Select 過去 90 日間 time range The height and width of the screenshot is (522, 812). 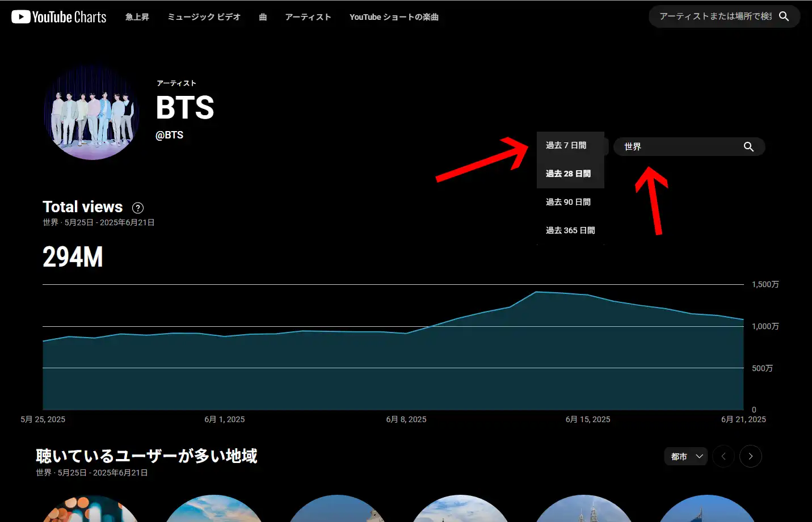click(x=568, y=202)
